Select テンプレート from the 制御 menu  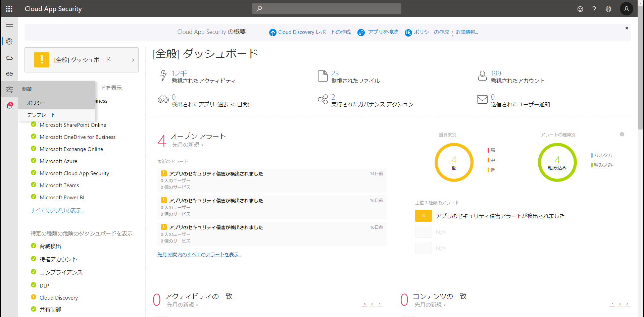tap(41, 115)
